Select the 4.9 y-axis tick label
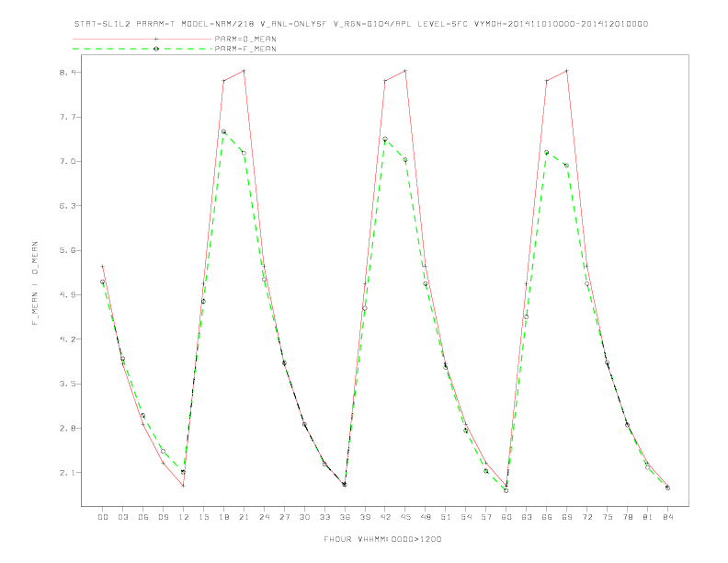 pos(66,295)
